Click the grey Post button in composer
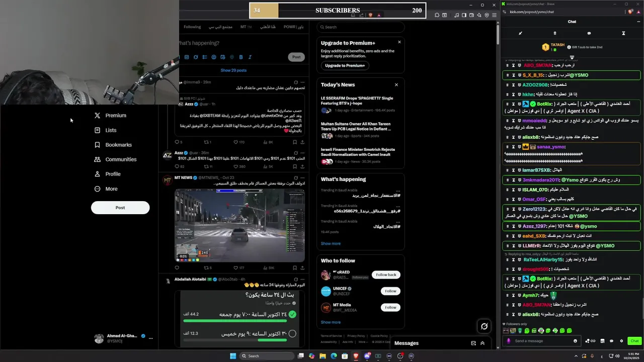 coord(296,57)
